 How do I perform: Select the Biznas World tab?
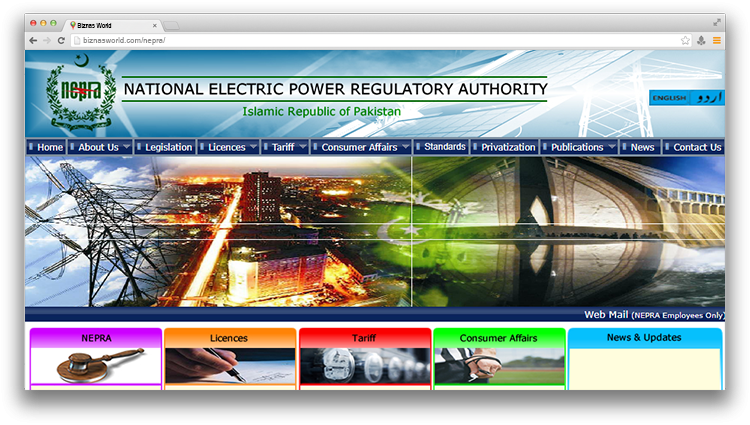112,25
